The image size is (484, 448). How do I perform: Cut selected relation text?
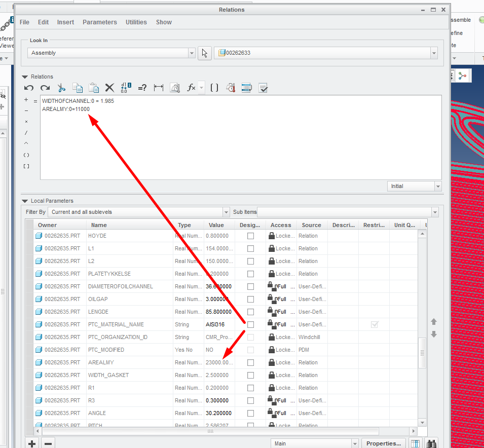coord(61,88)
